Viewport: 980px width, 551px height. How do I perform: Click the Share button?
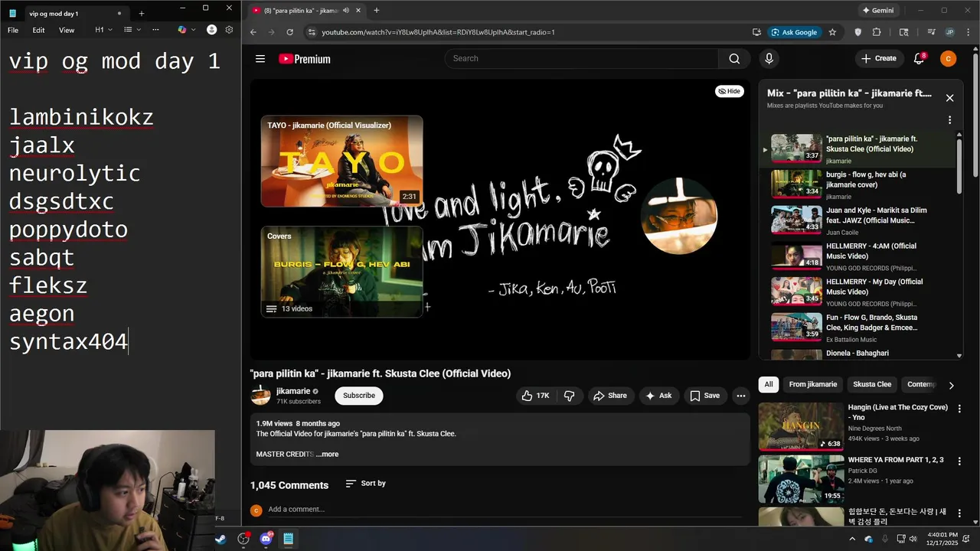[x=610, y=396]
